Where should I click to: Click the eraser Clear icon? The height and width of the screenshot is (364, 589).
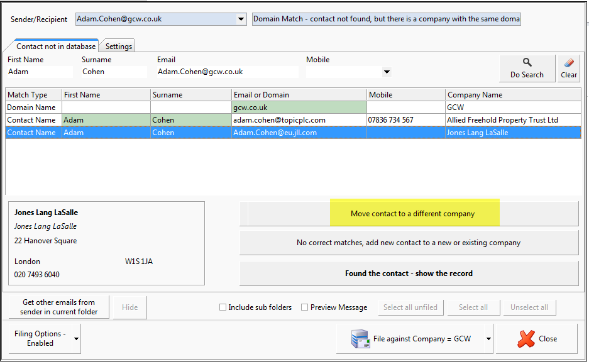tap(569, 63)
